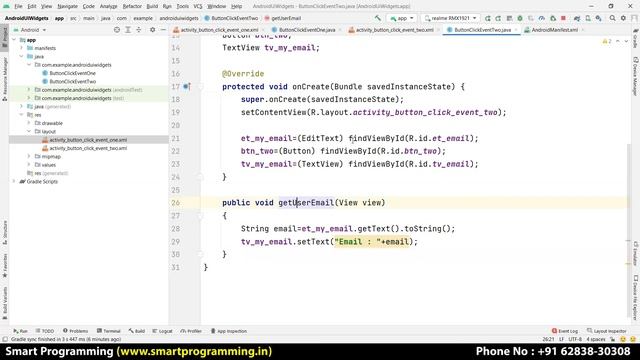Open the Android project view dropdown
Screen dimensions: 640x360
tap(30, 30)
